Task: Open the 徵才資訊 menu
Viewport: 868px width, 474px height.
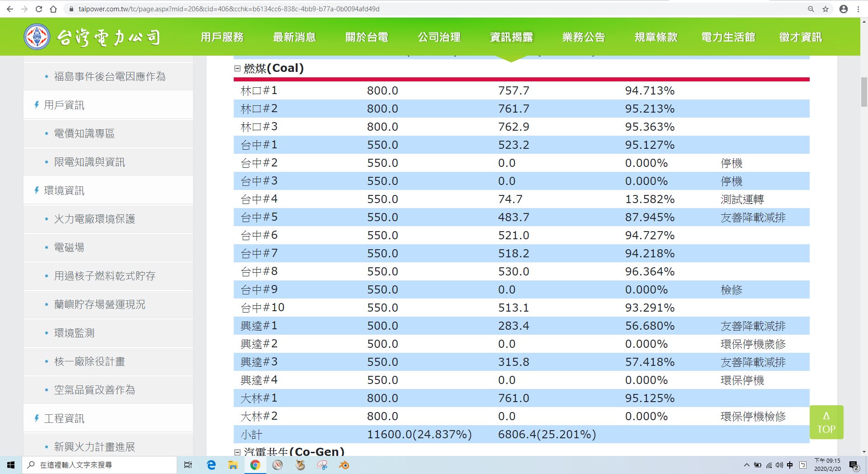Action: pos(801,37)
